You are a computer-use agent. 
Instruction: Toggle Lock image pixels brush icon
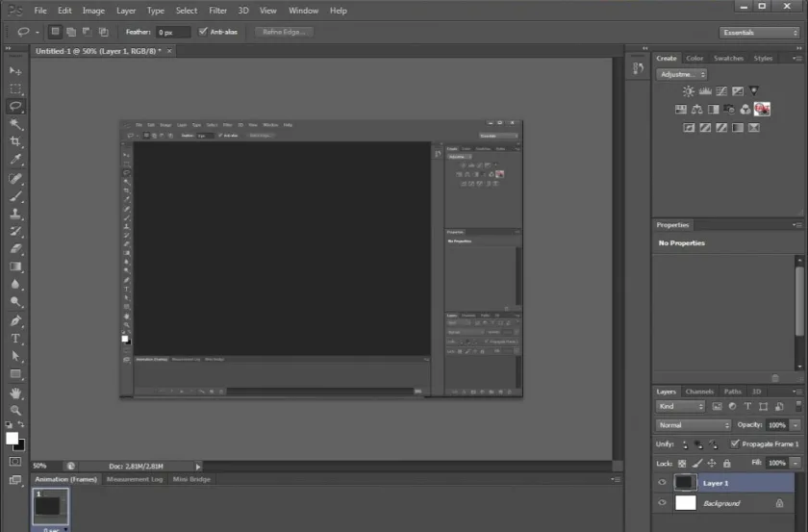697,464
